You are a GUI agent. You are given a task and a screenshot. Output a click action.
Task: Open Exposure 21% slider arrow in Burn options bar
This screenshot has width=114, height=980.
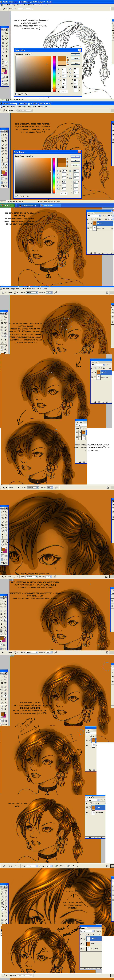51,293
